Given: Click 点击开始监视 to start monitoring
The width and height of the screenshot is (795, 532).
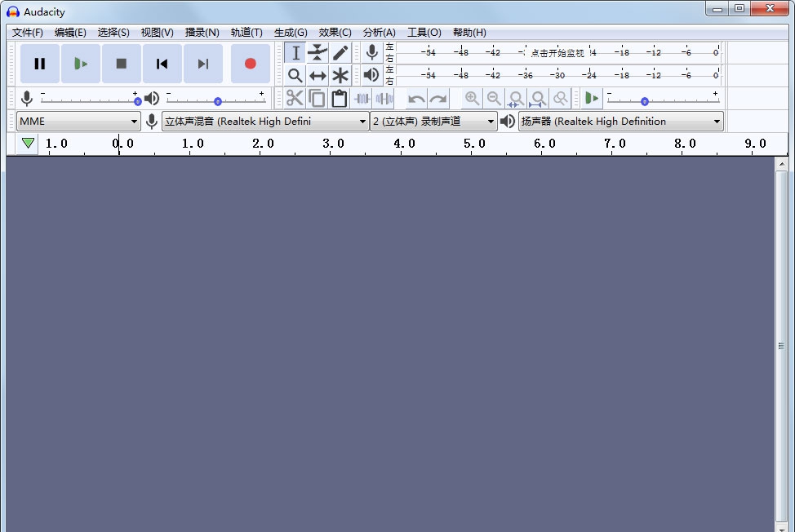Looking at the screenshot, I should click(x=557, y=53).
